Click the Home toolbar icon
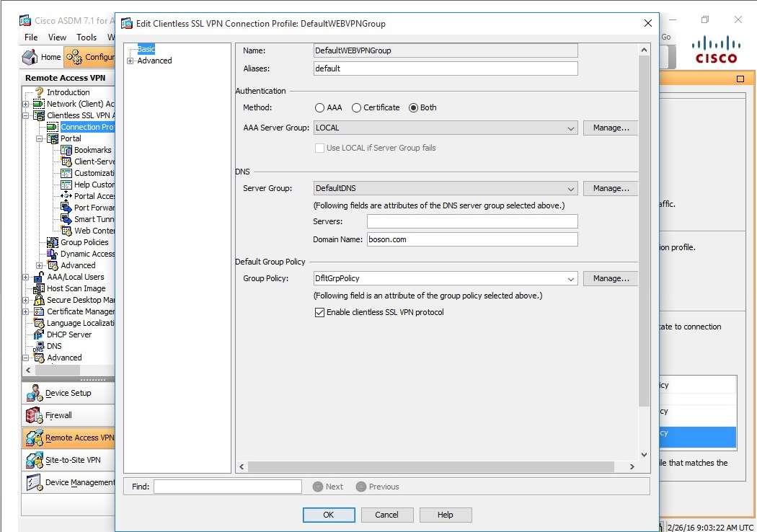The image size is (757, 532). pyautogui.click(x=30, y=57)
